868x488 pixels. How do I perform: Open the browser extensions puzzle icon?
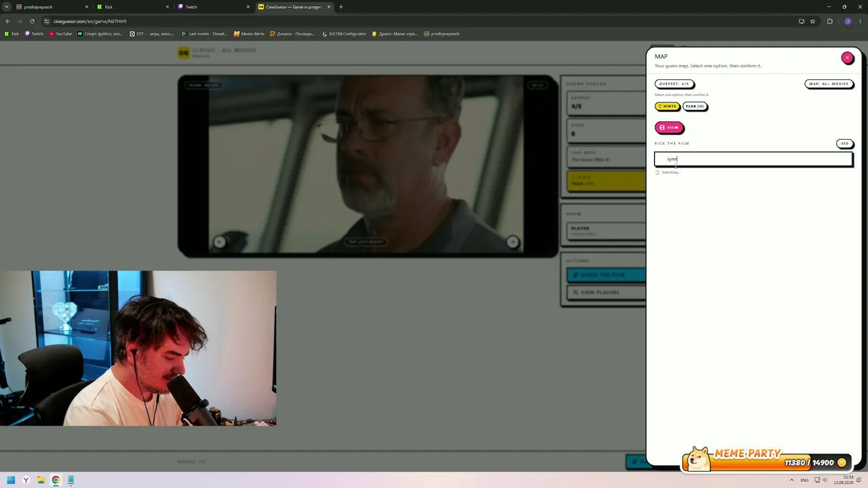[829, 21]
